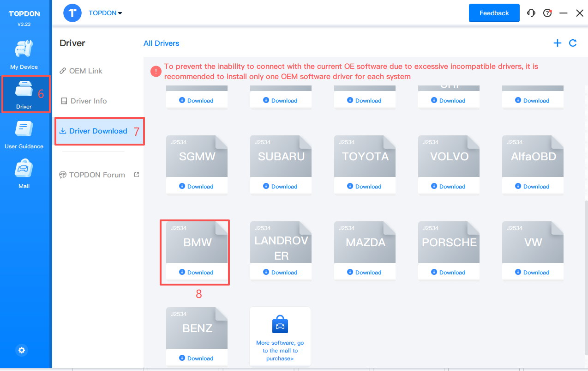Open the help question mark icon
The height and width of the screenshot is (371, 588).
point(547,13)
